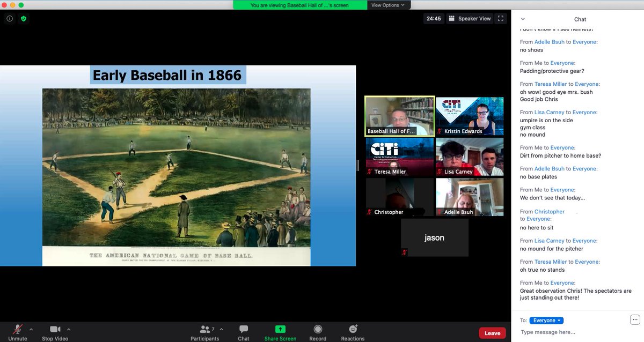Click muted mic icon on Lisa Carney tile
This screenshot has width=644, height=342.
tap(440, 172)
